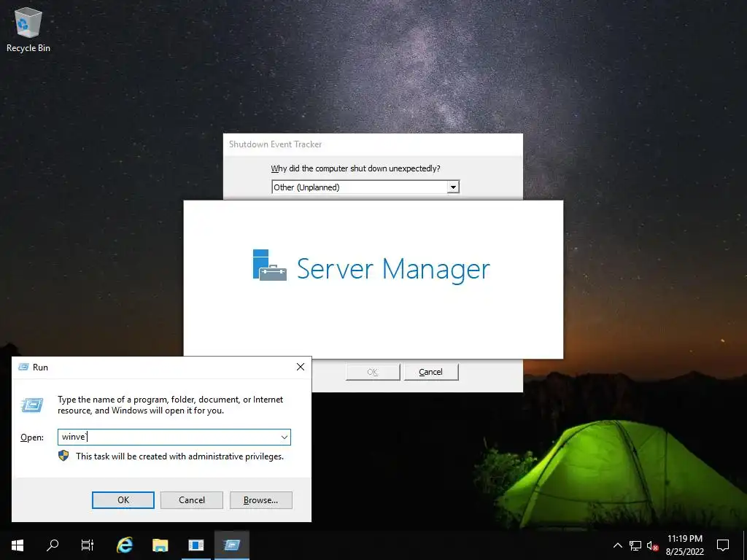This screenshot has width=747, height=560.
Task: Open File Explorer from the taskbar
Action: [x=160, y=545]
